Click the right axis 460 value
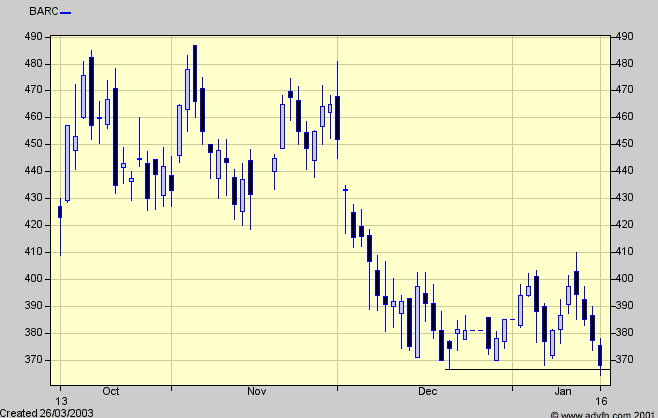This screenshot has height=418, width=658. 624,116
